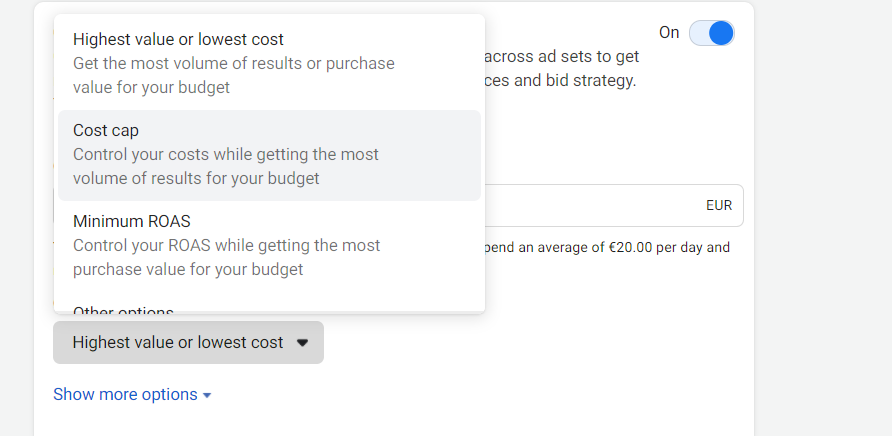Open the Highest value or lowest cost dropdown button

click(x=188, y=342)
